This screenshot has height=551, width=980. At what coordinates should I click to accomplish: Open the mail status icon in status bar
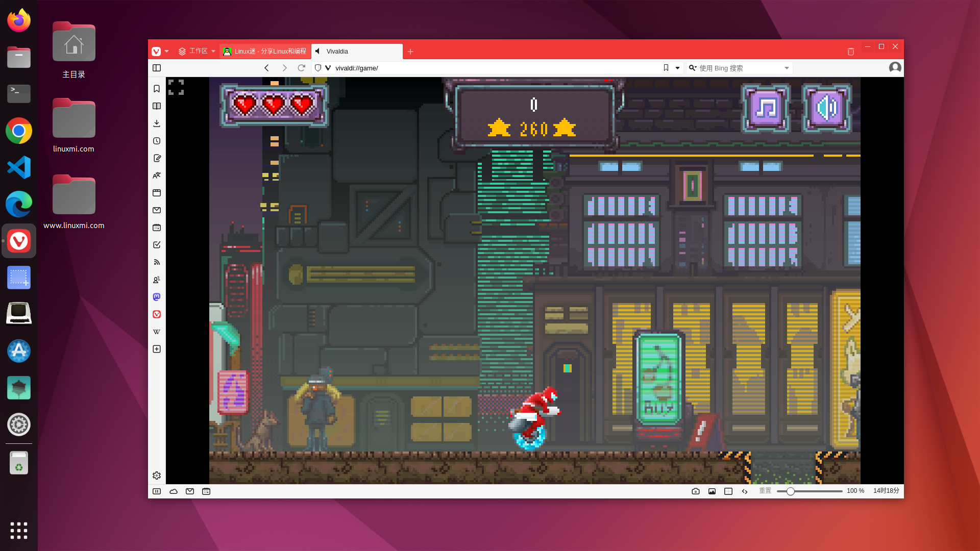[190, 491]
